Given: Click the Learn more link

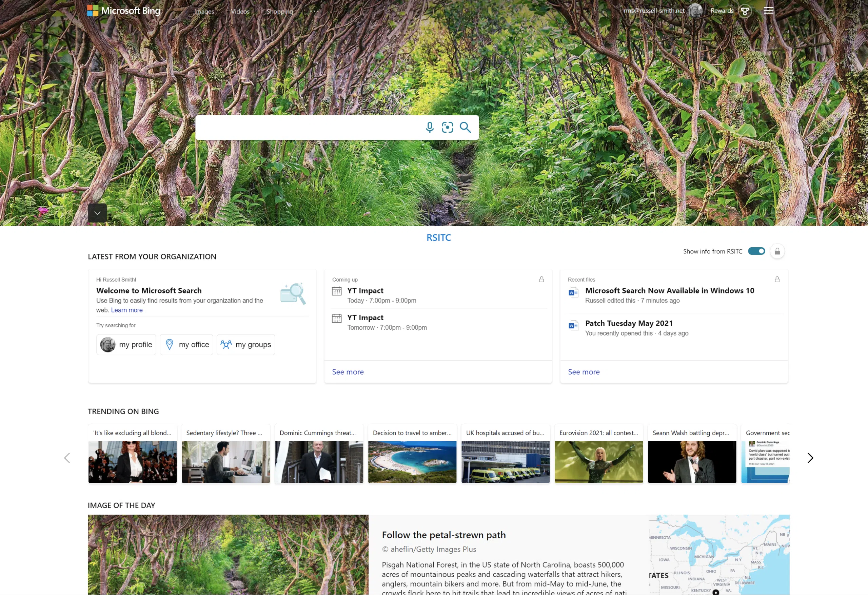Looking at the screenshot, I should pyautogui.click(x=126, y=310).
